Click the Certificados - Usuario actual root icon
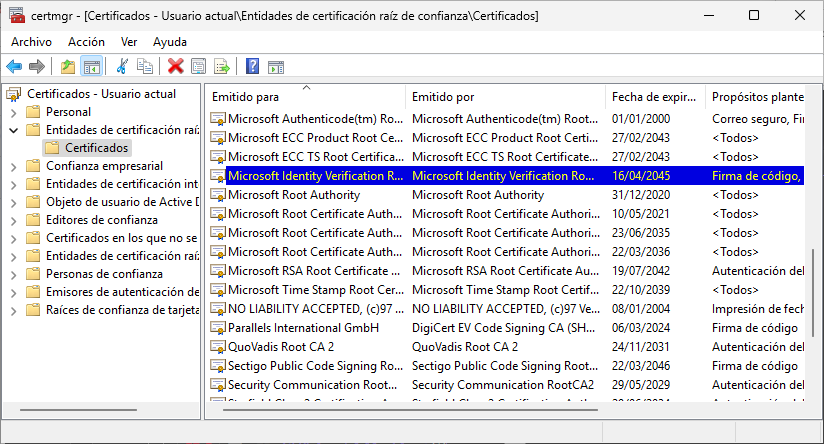The height and width of the screenshot is (444, 824). tap(14, 95)
